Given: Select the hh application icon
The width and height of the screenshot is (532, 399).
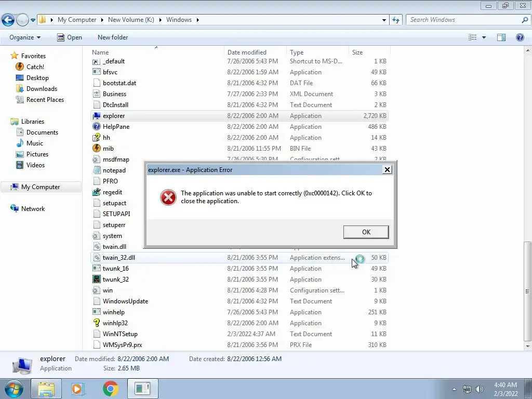Looking at the screenshot, I should pos(97,137).
